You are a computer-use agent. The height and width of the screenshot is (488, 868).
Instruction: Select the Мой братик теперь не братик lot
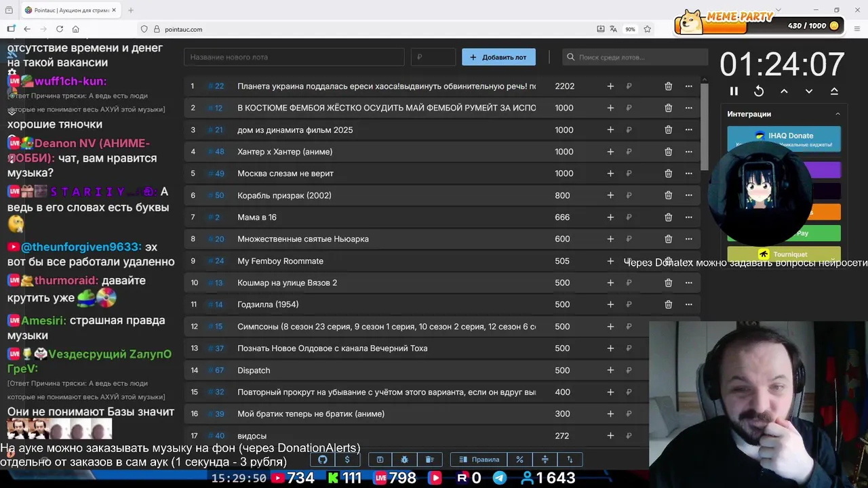click(311, 413)
